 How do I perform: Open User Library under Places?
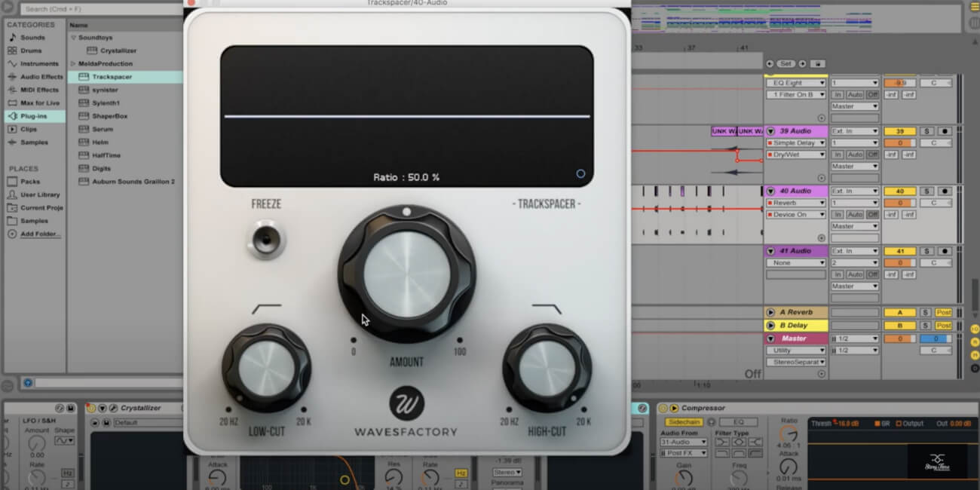[x=40, y=194]
